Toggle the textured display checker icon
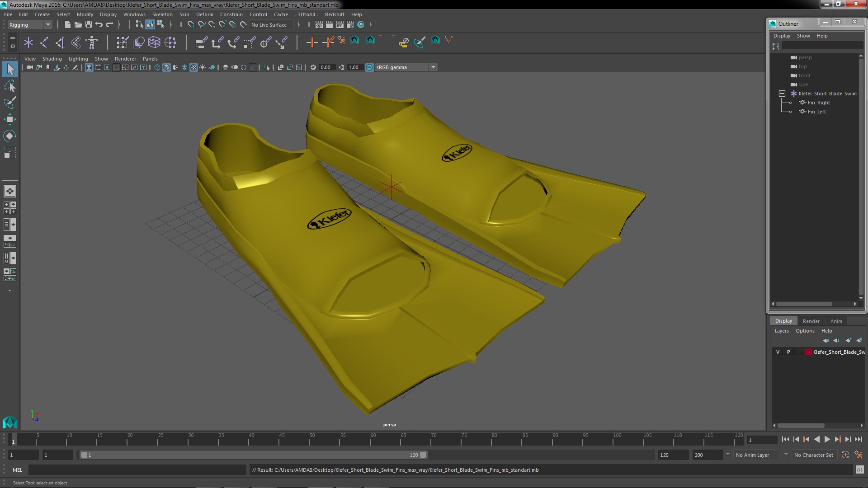Screen dimensions: 868x488 click(x=193, y=67)
